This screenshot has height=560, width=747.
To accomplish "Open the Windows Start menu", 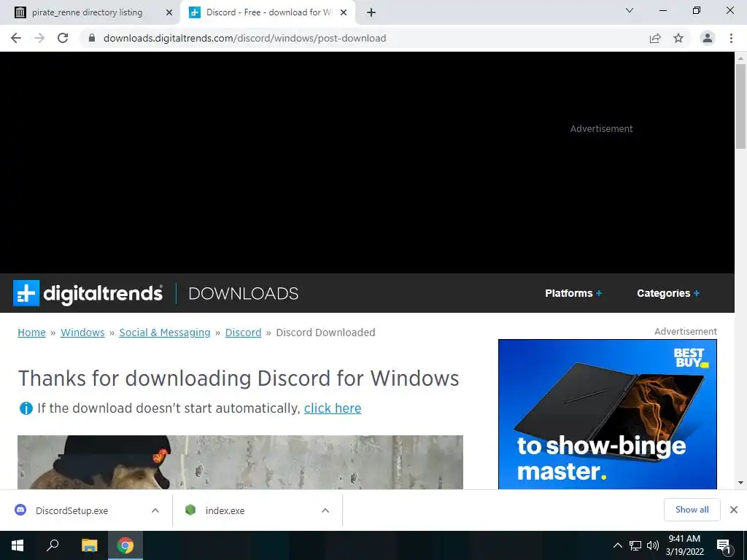I will click(18, 545).
